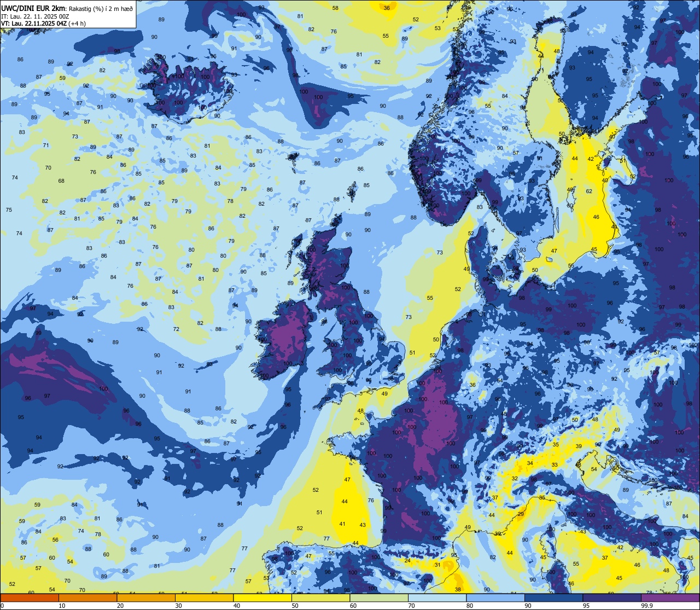Click the legend swatch between 50 and 60
The height and width of the screenshot is (610, 700).
[320, 597]
